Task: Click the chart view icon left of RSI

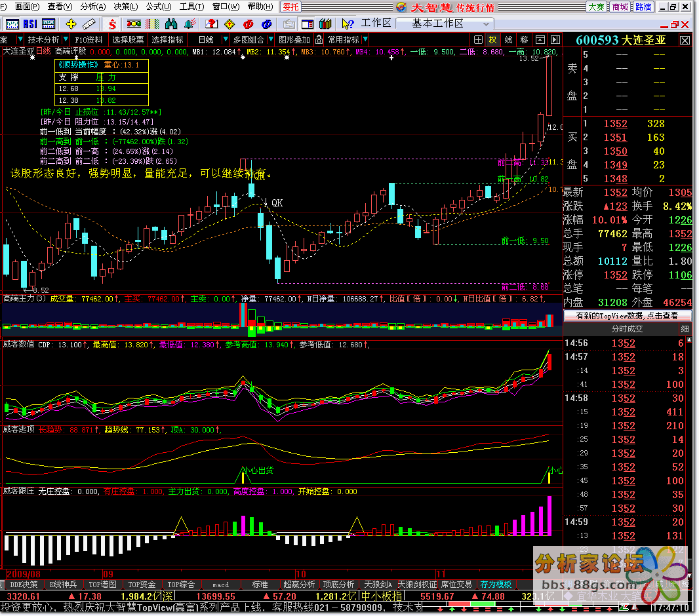Action: (x=12, y=24)
